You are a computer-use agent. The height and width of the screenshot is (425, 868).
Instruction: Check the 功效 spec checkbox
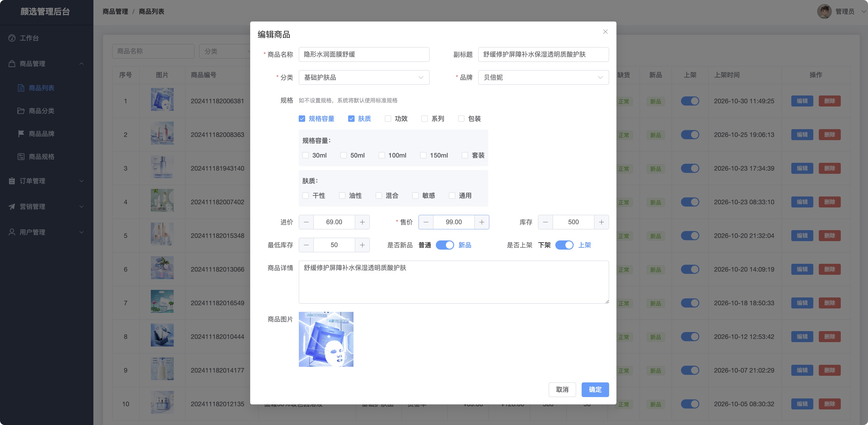point(388,119)
